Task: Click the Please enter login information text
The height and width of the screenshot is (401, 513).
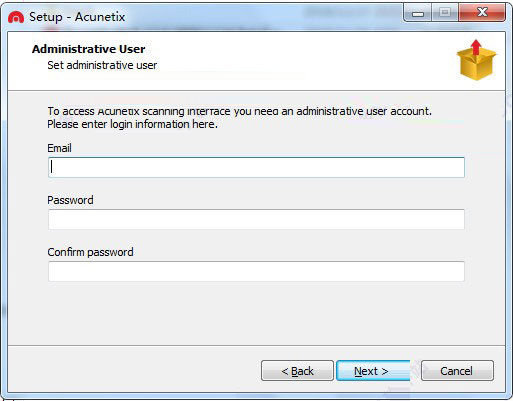Action: 132,124
